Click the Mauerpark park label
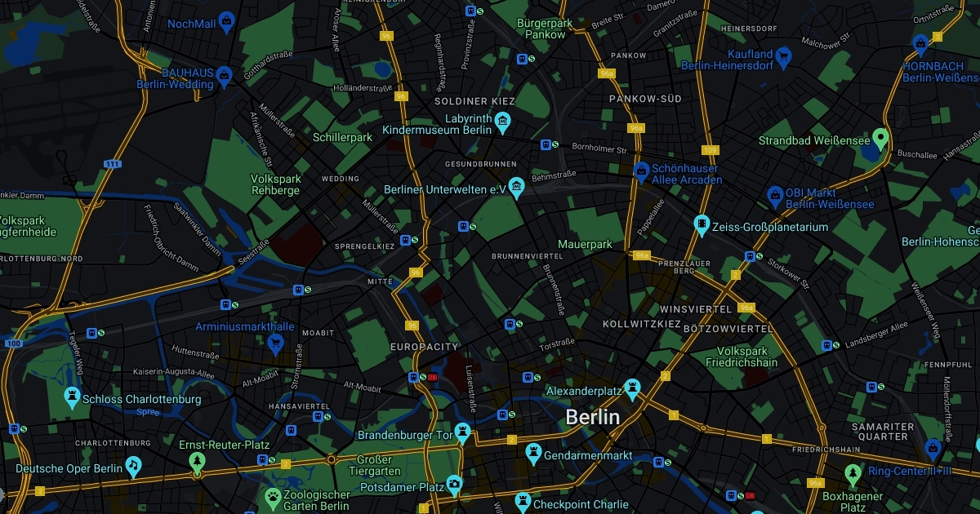Viewport: 980px width, 514px height. (585, 244)
